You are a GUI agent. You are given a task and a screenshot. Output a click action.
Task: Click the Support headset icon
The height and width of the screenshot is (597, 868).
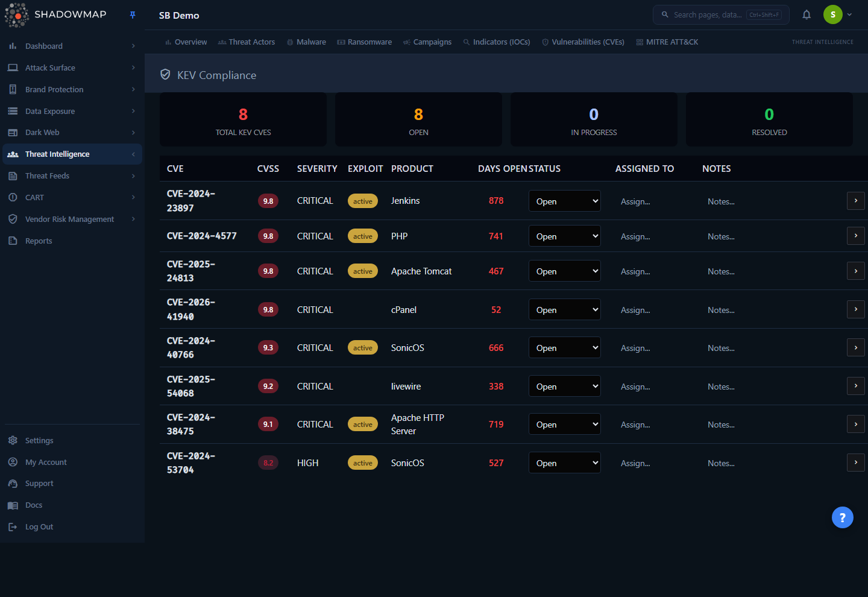tap(13, 484)
